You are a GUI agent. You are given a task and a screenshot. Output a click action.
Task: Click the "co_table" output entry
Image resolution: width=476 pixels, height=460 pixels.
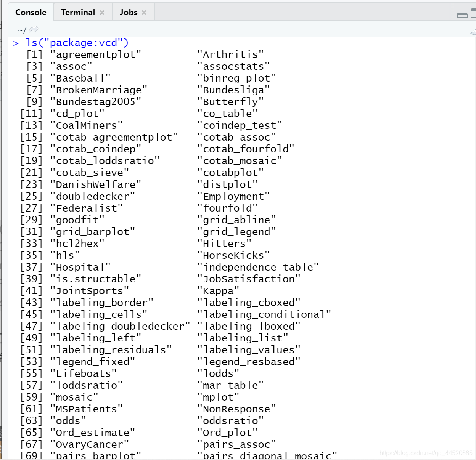[x=227, y=114]
